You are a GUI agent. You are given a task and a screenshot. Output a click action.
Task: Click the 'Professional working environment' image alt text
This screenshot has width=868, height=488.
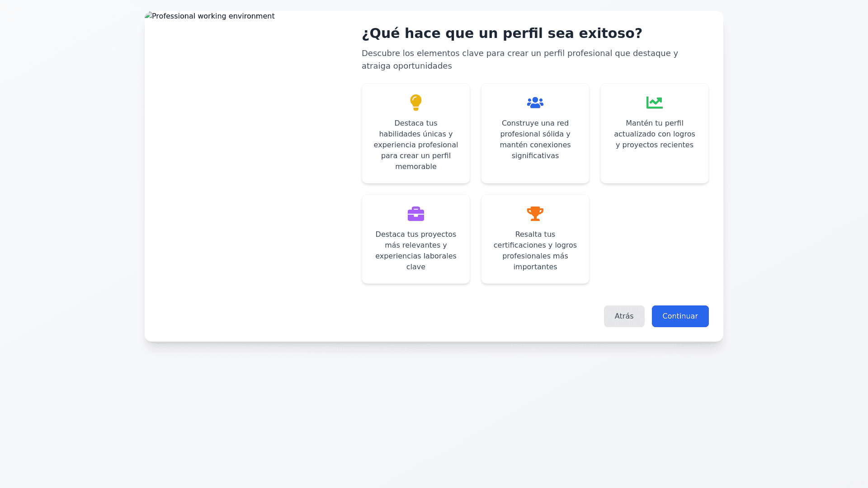[x=213, y=16]
